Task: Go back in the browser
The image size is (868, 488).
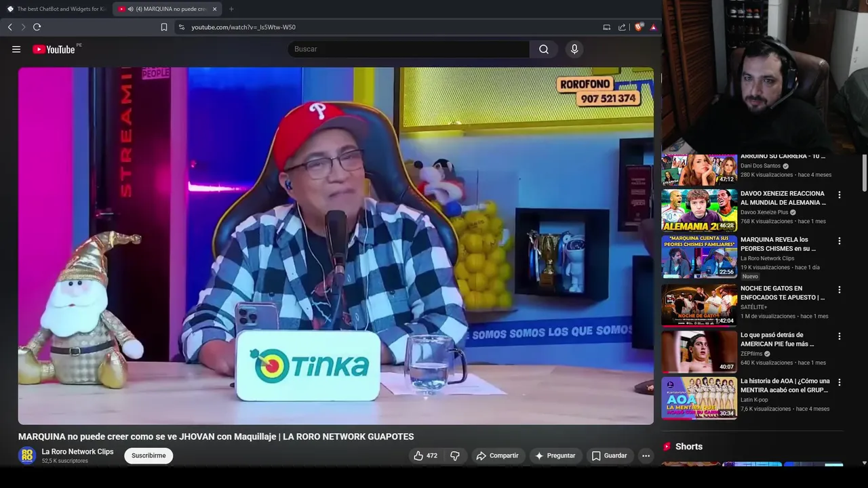Action: coord(9,27)
